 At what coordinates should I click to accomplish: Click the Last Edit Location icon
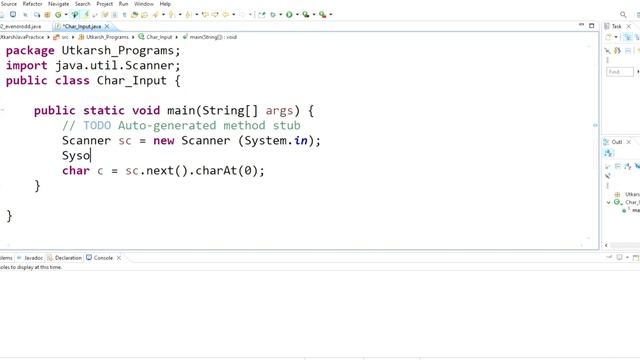(205, 15)
